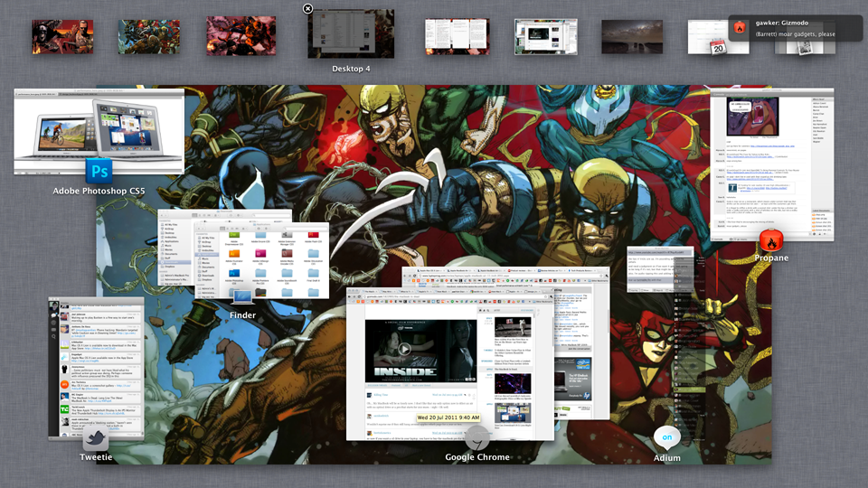This screenshot has height=488, width=868.
Task: Click the calendar icon on Dashboard thumbnail
Action: coord(718,45)
